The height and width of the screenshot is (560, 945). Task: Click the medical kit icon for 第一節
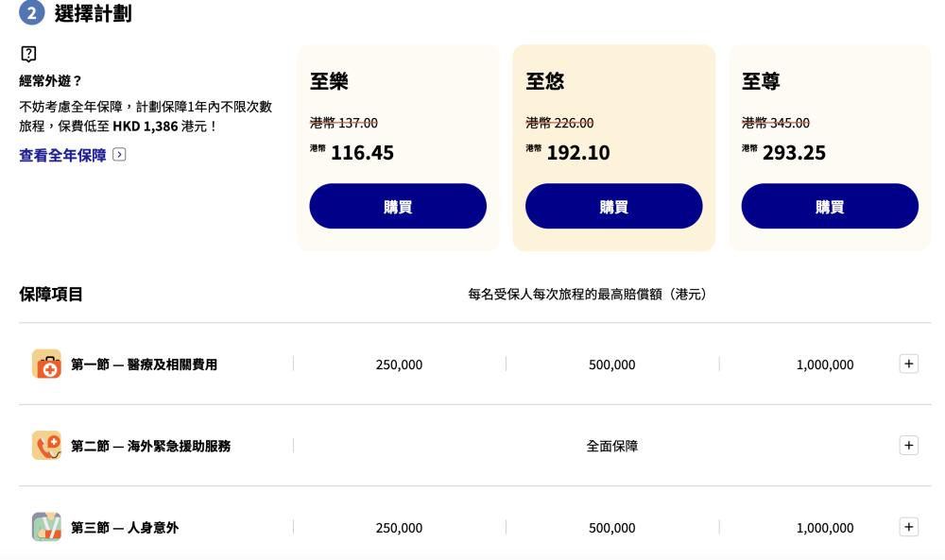pos(46,364)
